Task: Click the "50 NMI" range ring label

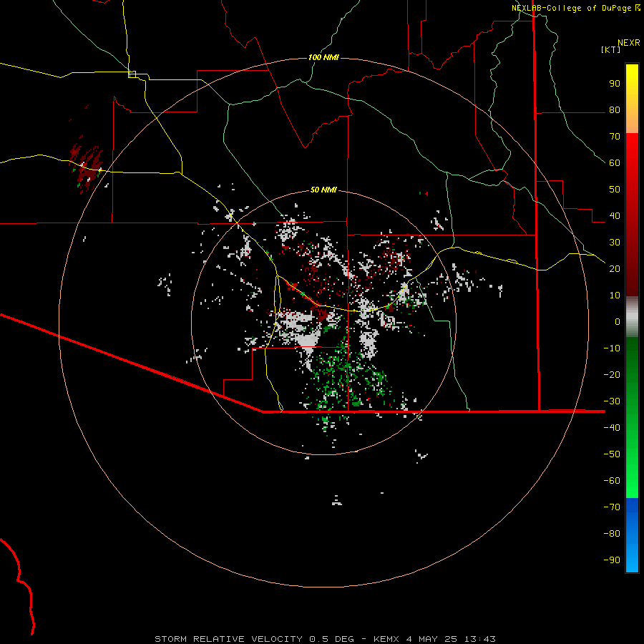Action: click(323, 190)
